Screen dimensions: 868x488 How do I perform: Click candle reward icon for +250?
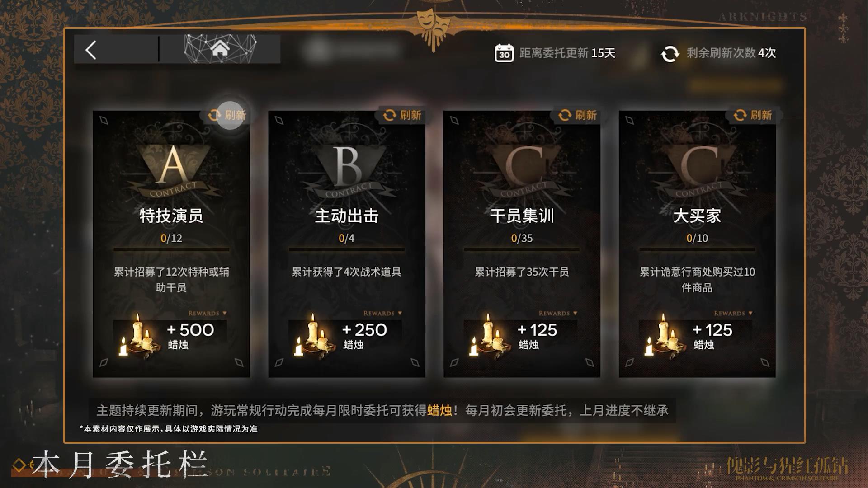314,337
